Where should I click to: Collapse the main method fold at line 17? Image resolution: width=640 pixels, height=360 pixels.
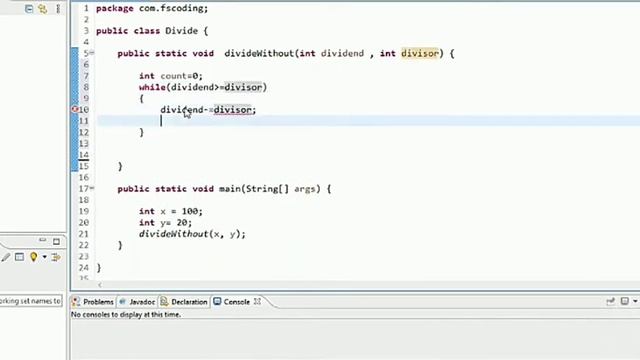(x=92, y=188)
